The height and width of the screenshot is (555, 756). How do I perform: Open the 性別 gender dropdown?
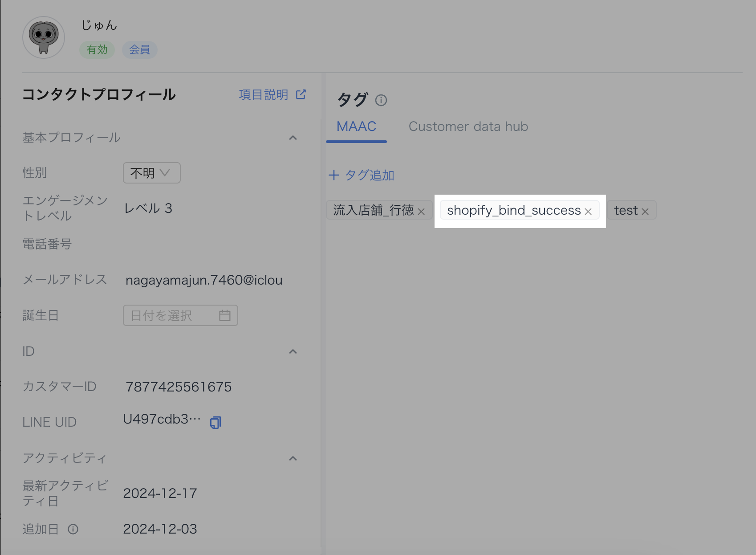[151, 173]
